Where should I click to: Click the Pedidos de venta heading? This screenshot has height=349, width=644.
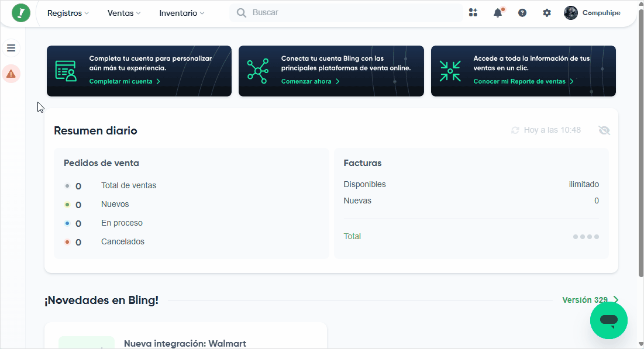(x=101, y=163)
